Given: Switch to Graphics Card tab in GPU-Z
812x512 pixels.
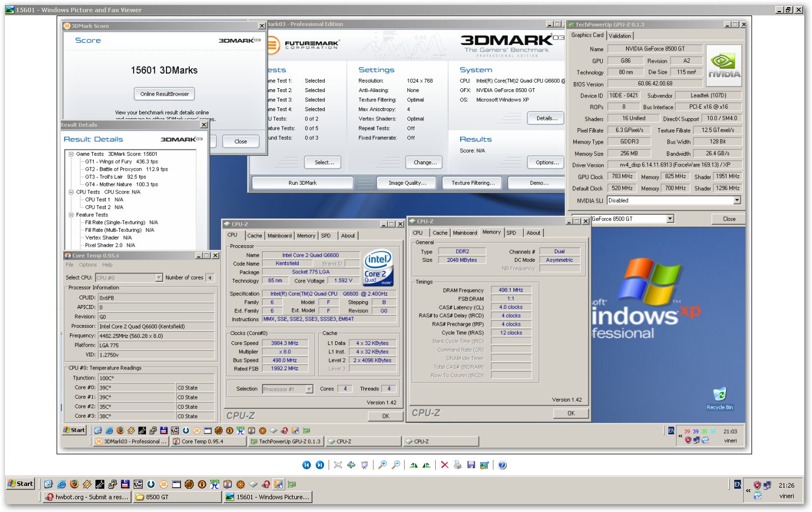Looking at the screenshot, I should pyautogui.click(x=587, y=35).
